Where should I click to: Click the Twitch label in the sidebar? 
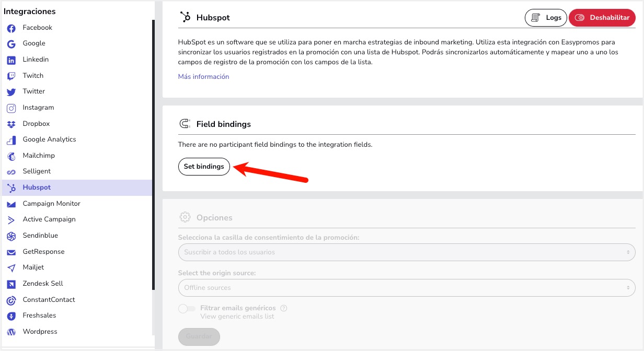point(33,76)
